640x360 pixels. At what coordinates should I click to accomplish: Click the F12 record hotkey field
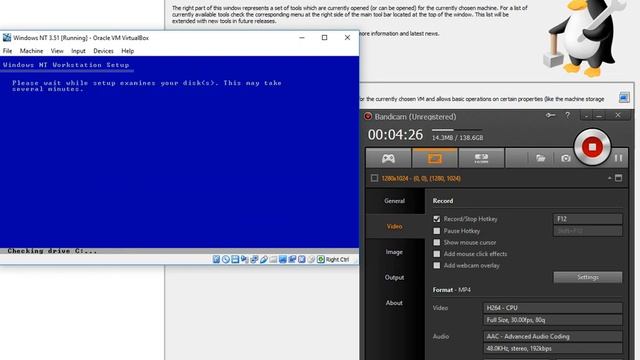pos(588,219)
